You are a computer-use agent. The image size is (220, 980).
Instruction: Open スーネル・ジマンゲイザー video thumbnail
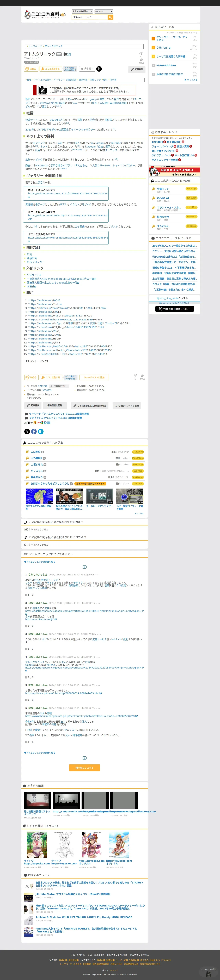coord(100,496)
